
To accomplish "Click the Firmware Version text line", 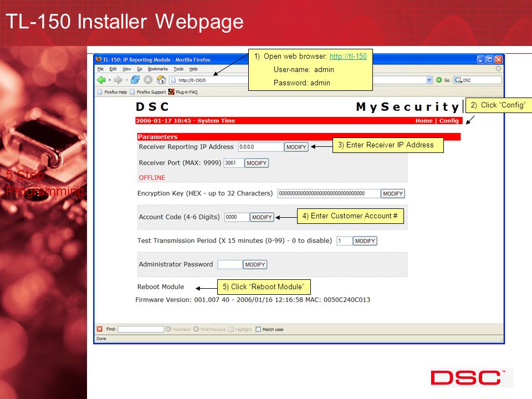I will coord(253,300).
